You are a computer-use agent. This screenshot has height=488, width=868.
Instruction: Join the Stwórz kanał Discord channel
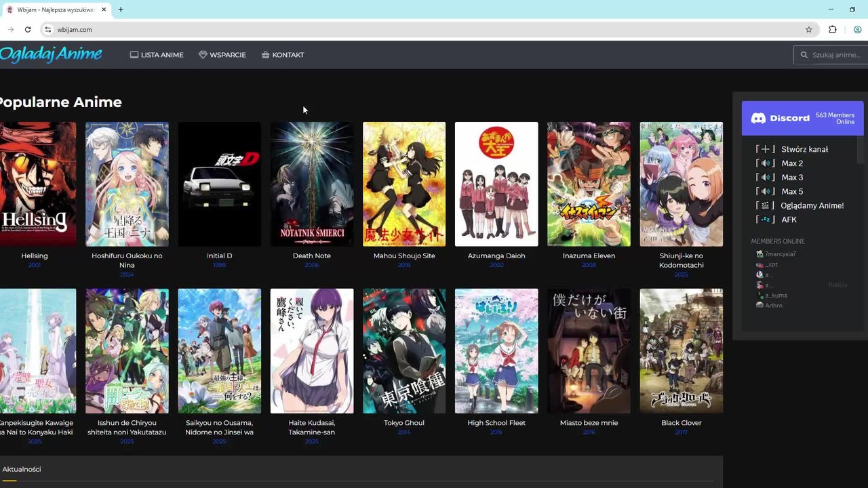804,149
